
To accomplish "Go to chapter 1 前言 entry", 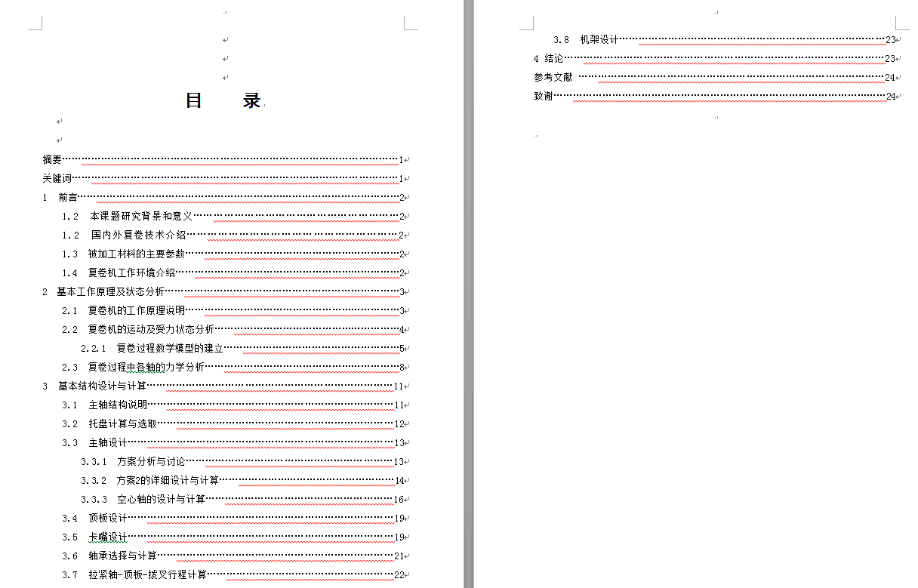I will (223, 198).
